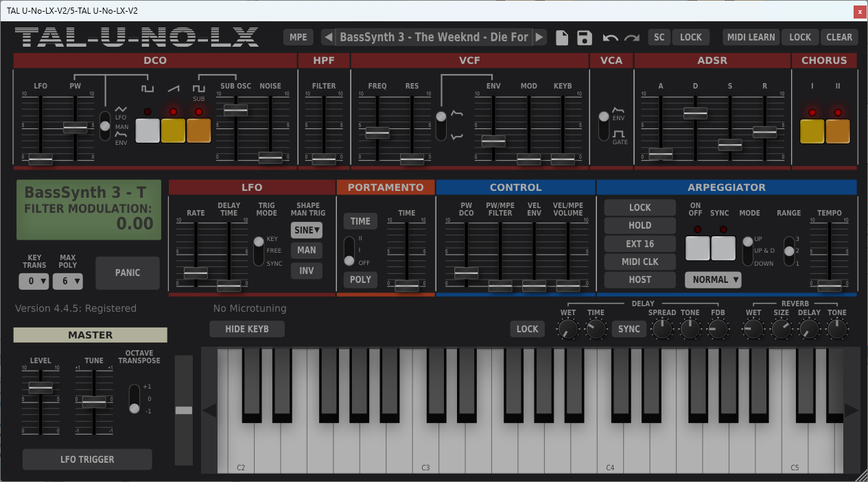
Task: Click the reverb SIZE knob
Action: (x=781, y=330)
